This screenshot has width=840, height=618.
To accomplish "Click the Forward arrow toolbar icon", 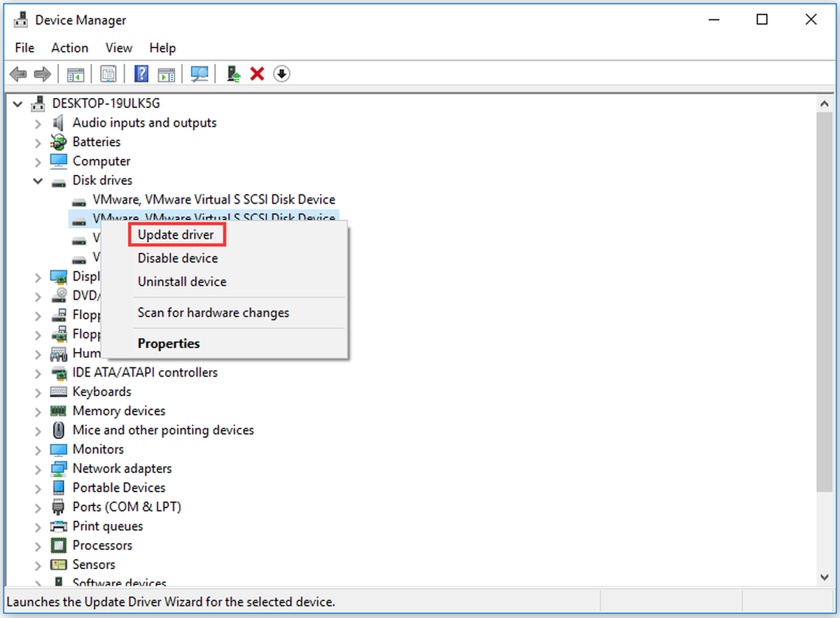I will pyautogui.click(x=43, y=73).
